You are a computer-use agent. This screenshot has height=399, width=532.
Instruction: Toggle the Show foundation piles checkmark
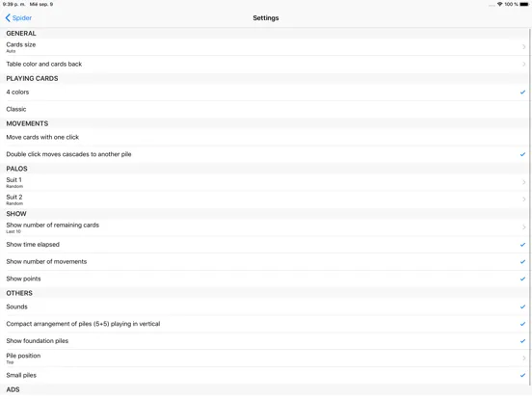522,341
